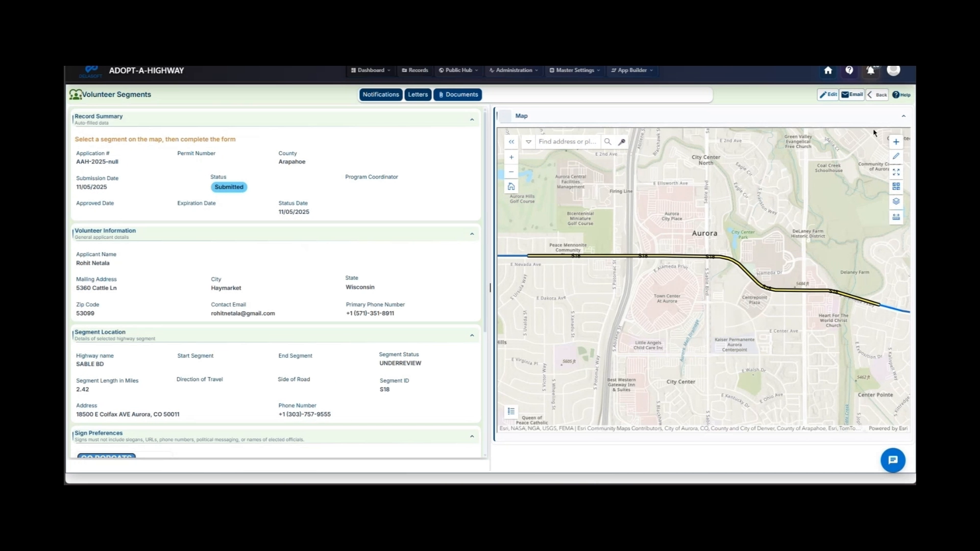980x551 pixels.
Task: Open the Letters tab
Action: (418, 94)
